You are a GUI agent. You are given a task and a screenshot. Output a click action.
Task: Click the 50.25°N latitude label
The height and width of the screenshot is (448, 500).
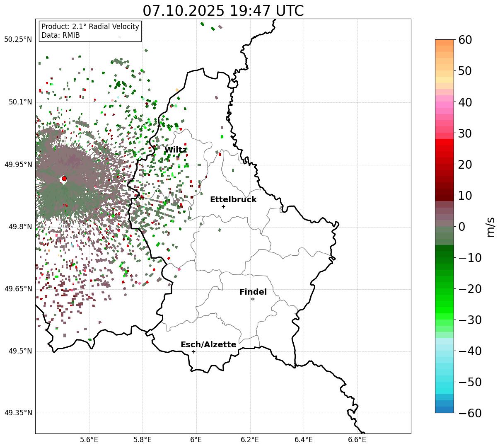pos(18,40)
